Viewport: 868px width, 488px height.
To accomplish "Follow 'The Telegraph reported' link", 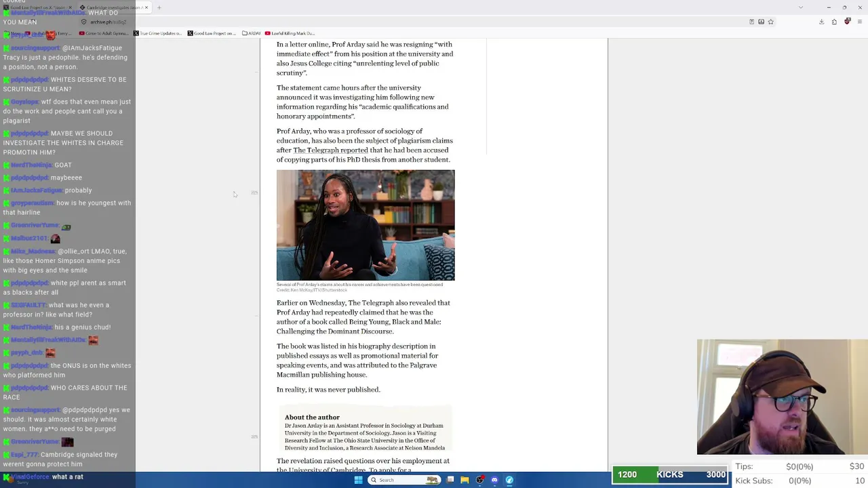I will coord(330,150).
